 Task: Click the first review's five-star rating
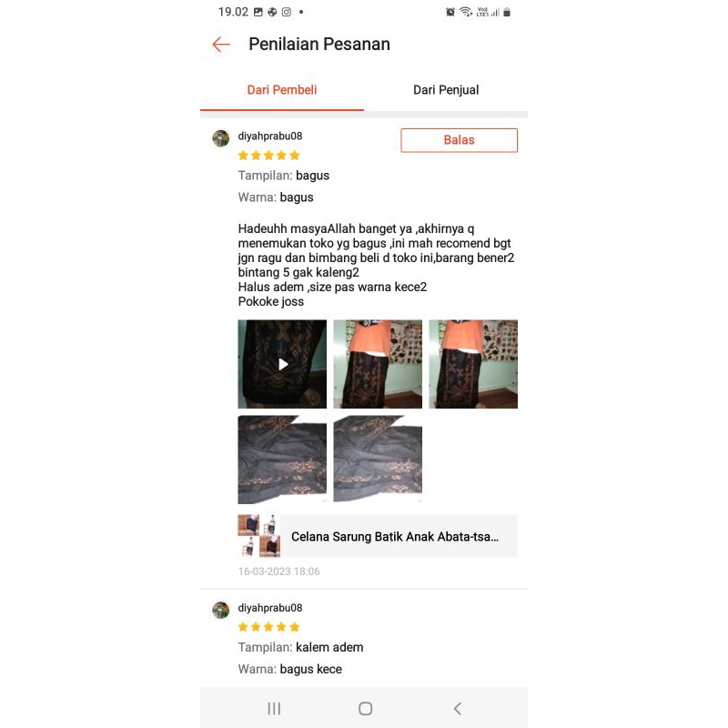point(268,156)
